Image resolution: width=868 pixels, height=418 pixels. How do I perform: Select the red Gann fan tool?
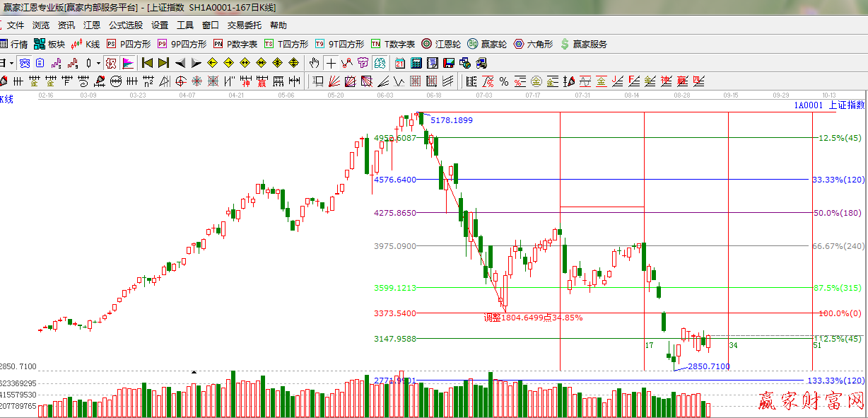click(x=334, y=81)
